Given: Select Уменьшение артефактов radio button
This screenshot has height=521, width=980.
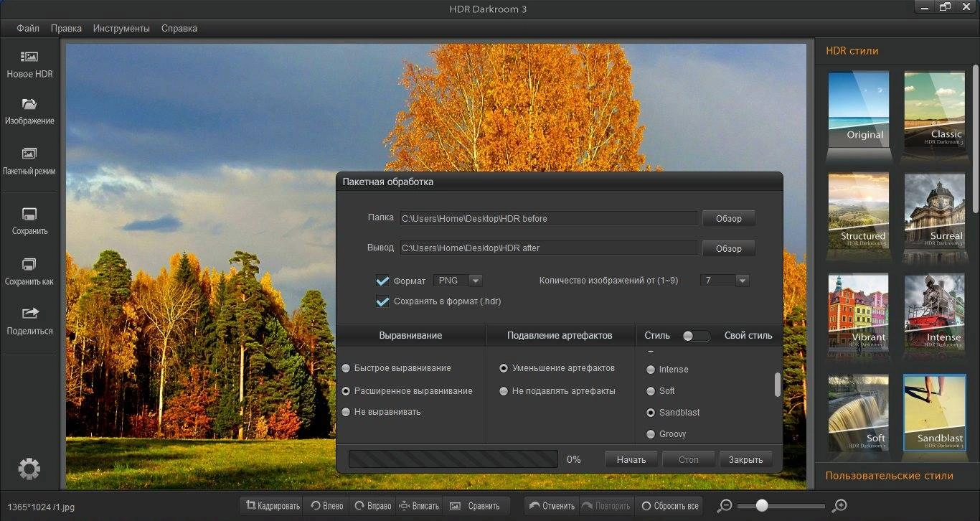Looking at the screenshot, I should pos(504,368).
